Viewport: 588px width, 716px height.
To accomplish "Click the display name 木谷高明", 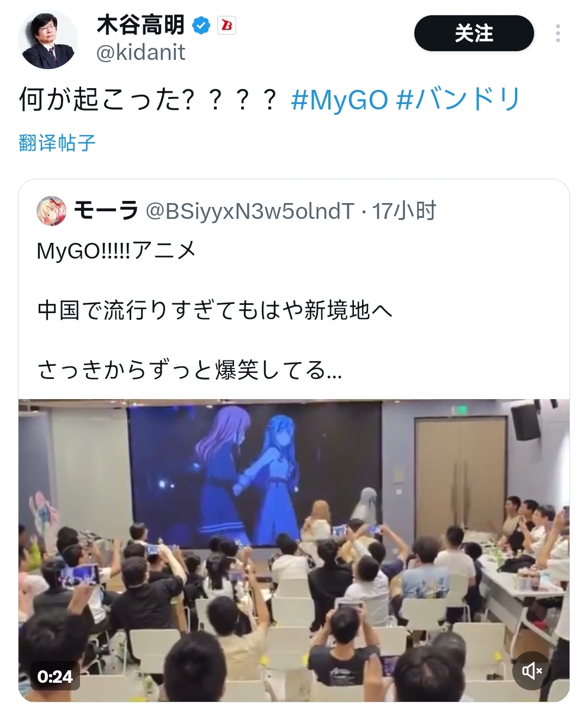I will point(141,25).
